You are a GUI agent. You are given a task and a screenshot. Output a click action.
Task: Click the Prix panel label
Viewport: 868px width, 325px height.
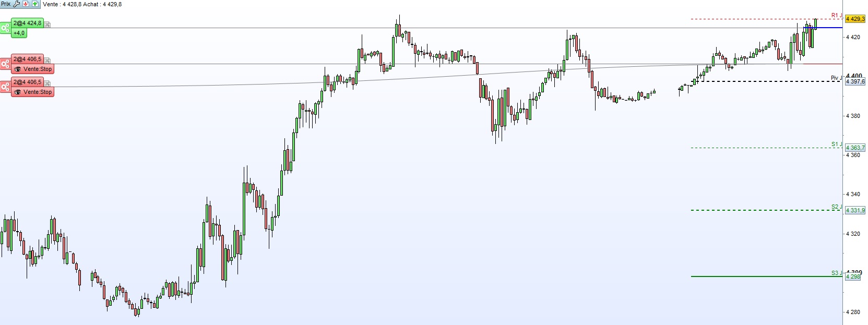click(x=6, y=4)
